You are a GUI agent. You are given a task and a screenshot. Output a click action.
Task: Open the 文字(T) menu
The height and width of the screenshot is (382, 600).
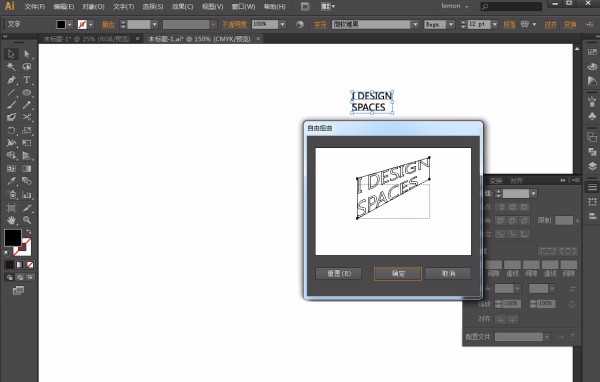(123, 7)
